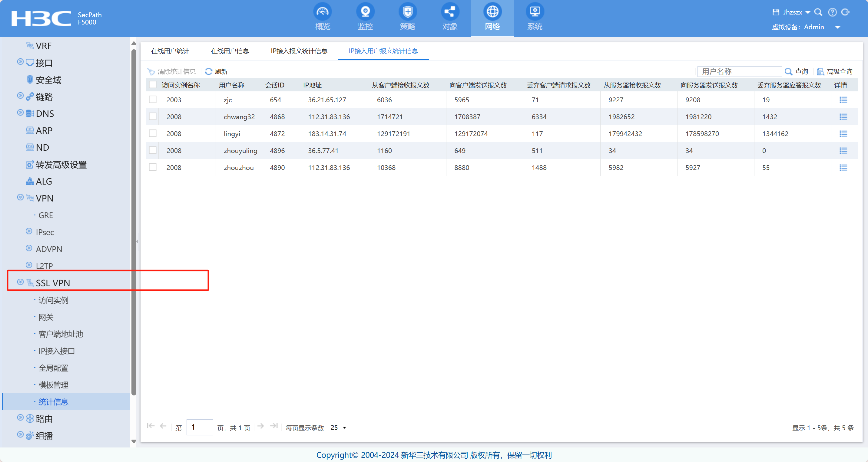The image size is (868, 462).
Task: Switch to the 在线用户信息 tab
Action: point(230,51)
